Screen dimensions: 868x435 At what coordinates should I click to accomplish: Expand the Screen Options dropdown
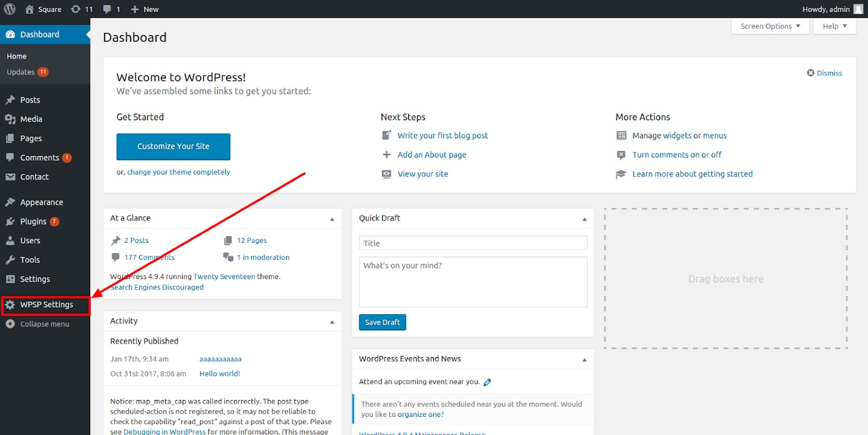tap(770, 27)
